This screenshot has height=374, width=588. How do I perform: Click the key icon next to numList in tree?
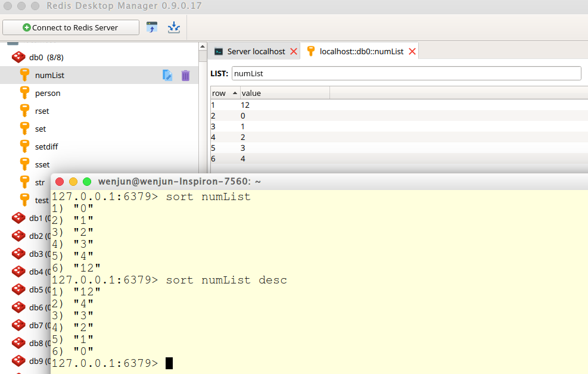24,75
